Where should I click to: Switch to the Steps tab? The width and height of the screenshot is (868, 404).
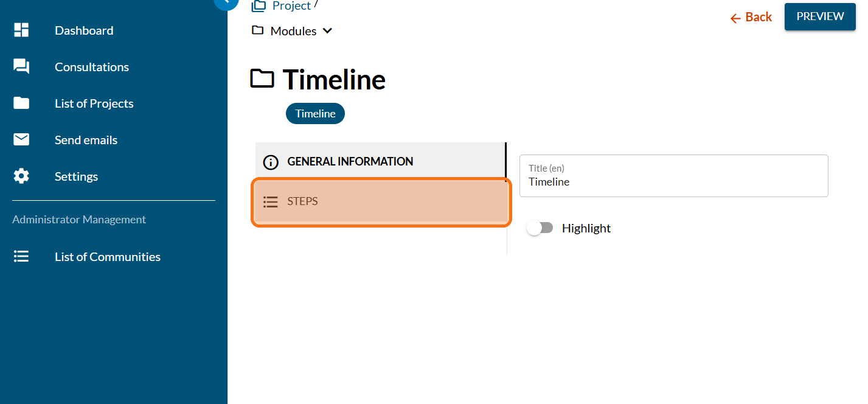380,201
